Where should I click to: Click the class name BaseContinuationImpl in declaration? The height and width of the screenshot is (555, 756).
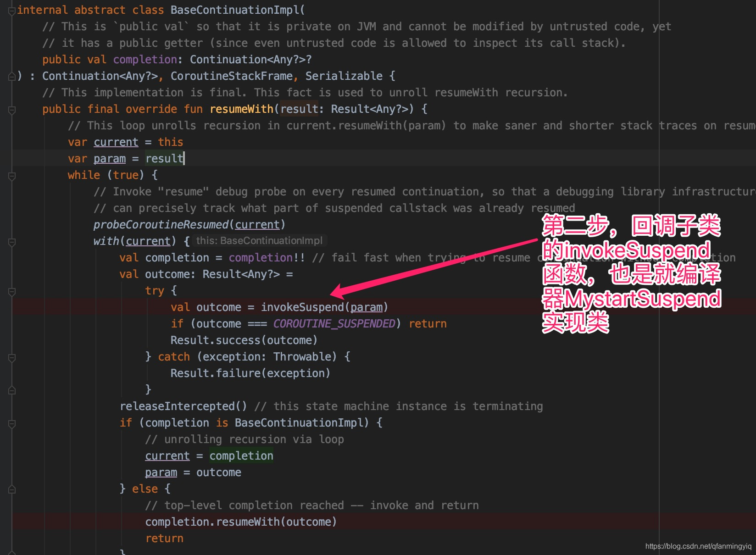[234, 10]
